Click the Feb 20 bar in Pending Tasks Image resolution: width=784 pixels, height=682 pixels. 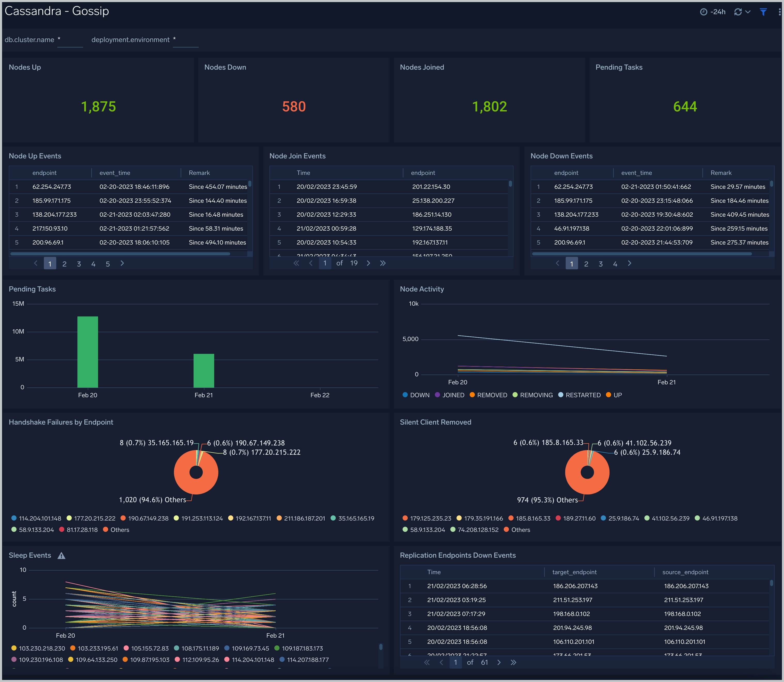pos(87,352)
